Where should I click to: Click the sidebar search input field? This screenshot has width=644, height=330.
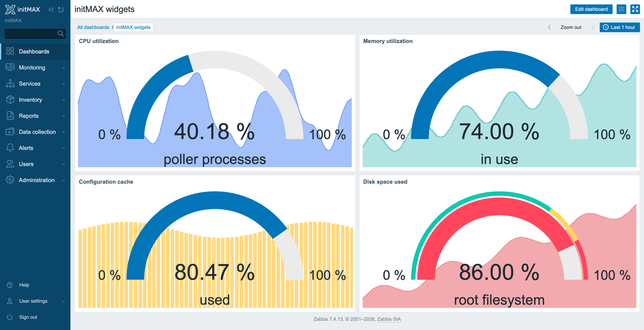pos(31,34)
